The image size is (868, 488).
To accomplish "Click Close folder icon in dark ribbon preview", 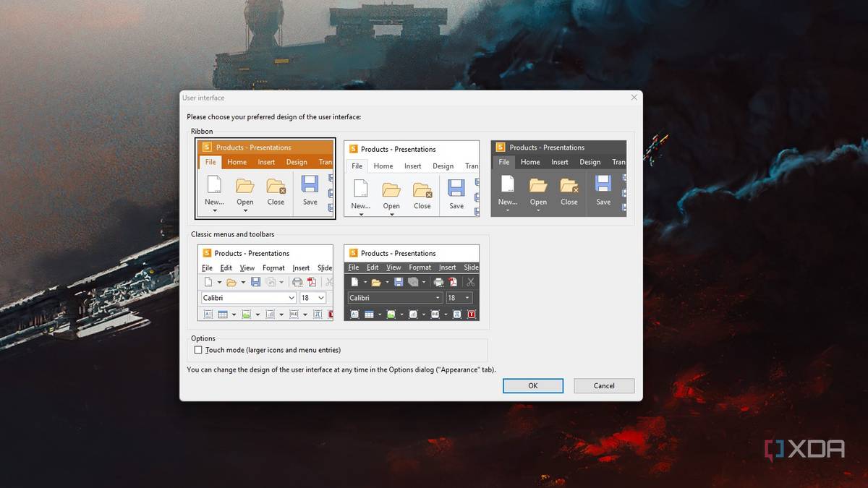I will [569, 186].
